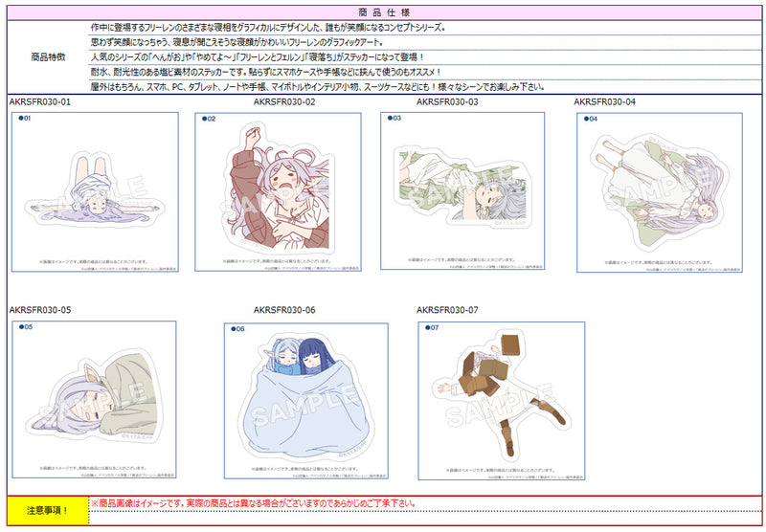This screenshot has width=766, height=532.
Task: Click the ●02 marker in the second card
Action: (209, 119)
